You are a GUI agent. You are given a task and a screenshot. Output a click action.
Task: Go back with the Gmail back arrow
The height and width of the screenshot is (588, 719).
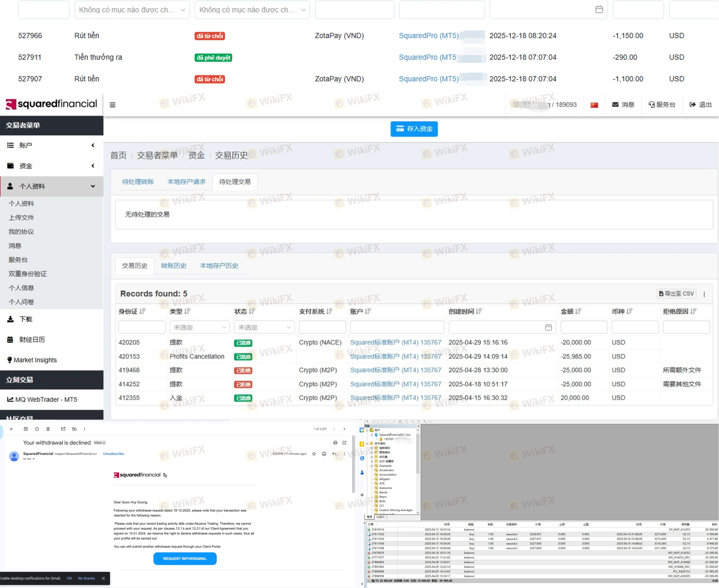tap(12, 429)
